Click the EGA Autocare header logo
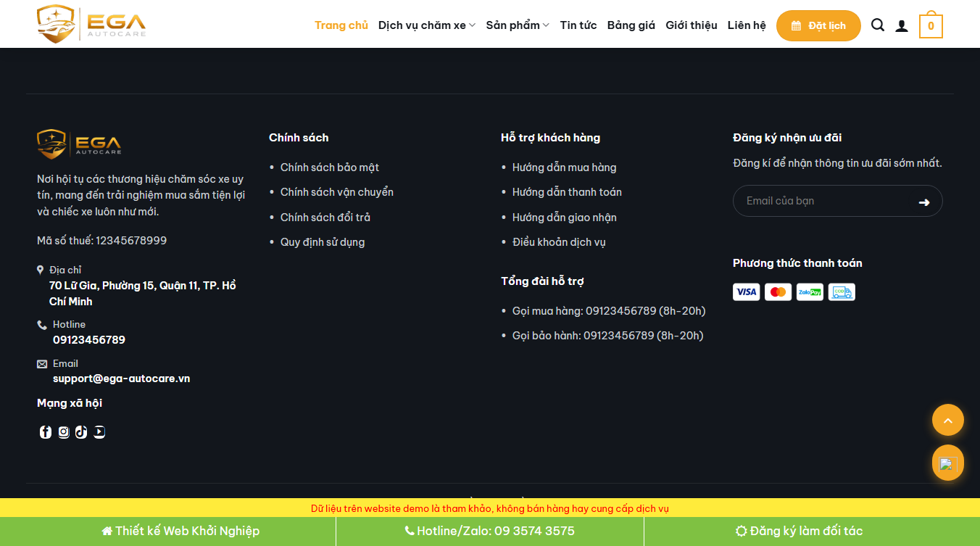The height and width of the screenshot is (546, 980). [x=91, y=24]
